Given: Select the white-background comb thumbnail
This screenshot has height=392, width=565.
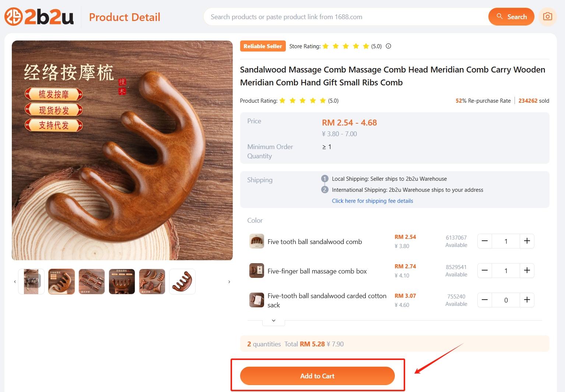Looking at the screenshot, I should point(182,282).
